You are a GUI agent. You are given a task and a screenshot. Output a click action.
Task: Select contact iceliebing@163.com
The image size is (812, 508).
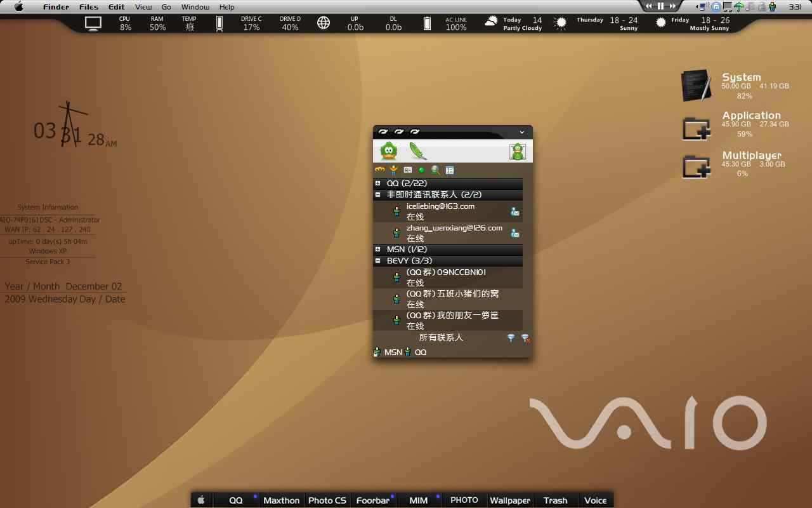[448, 211]
